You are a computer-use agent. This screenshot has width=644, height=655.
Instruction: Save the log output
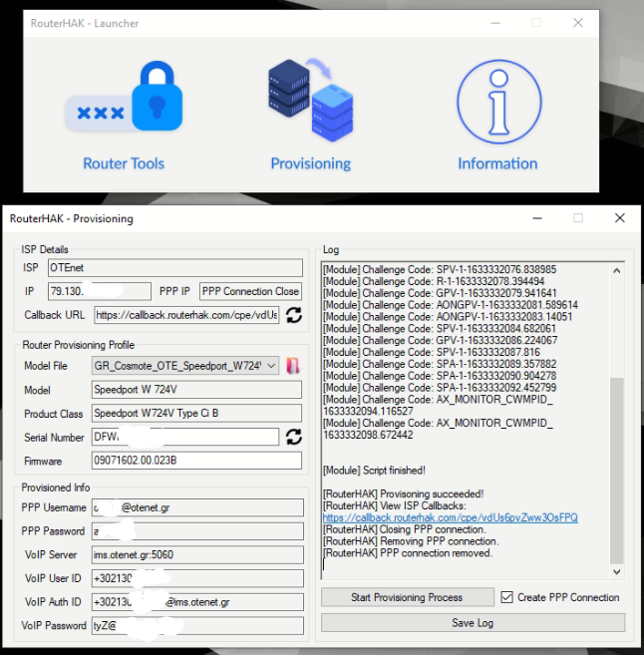(x=473, y=623)
